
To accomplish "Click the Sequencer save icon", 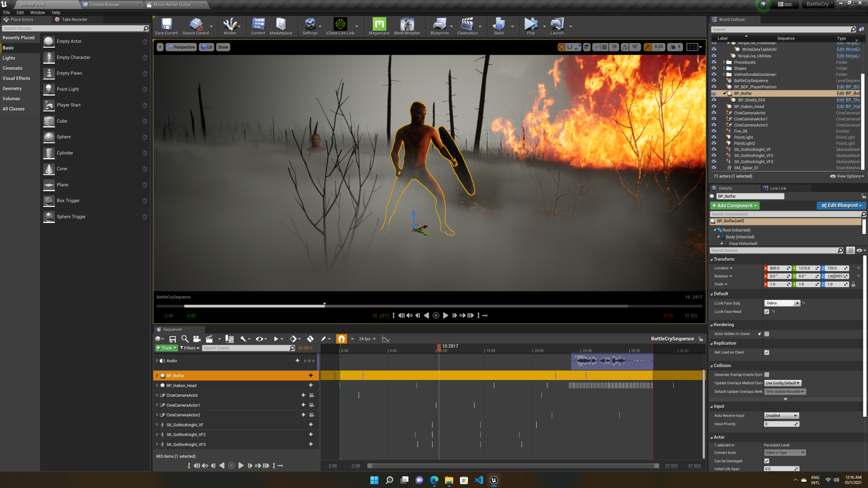I will 173,339.
